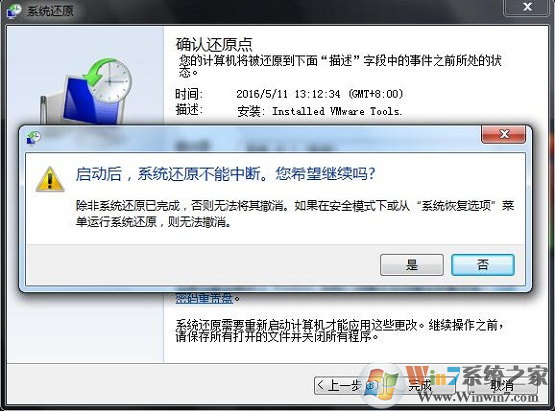Close the warning dialog with red X

pyautogui.click(x=503, y=134)
